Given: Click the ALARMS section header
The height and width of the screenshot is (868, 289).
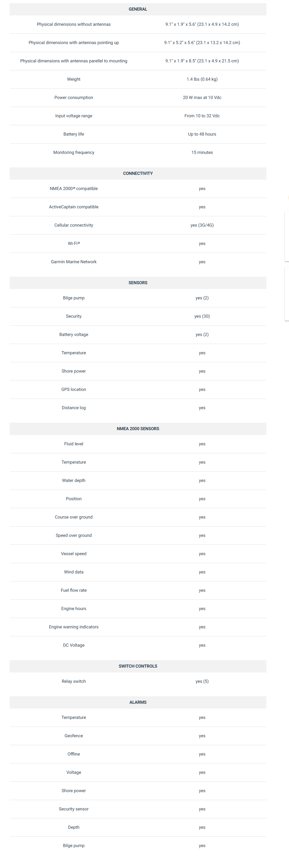Looking at the screenshot, I should (138, 702).
